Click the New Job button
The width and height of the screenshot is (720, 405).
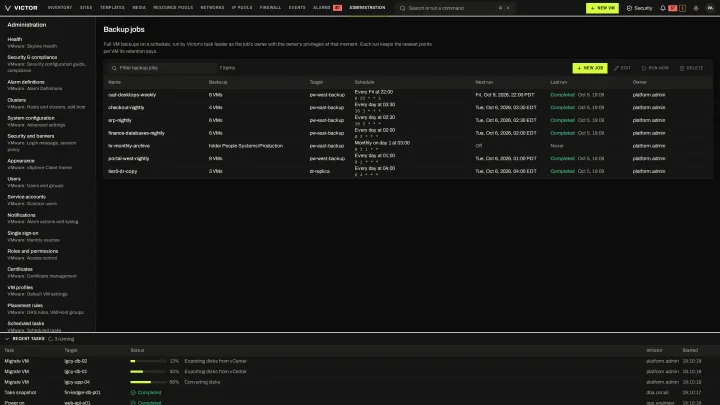(x=590, y=68)
